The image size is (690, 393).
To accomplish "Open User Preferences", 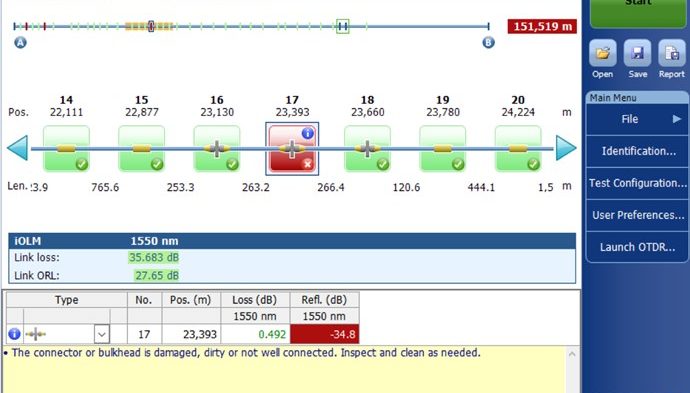I will (637, 215).
